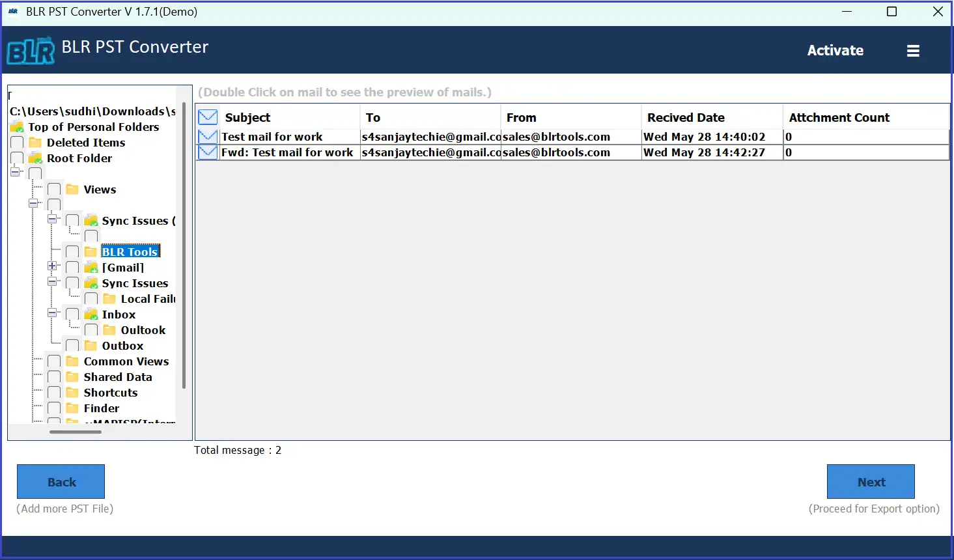The height and width of the screenshot is (560, 954).
Task: Collapse the Sync Issues folder above Local Failures
Action: (52, 282)
